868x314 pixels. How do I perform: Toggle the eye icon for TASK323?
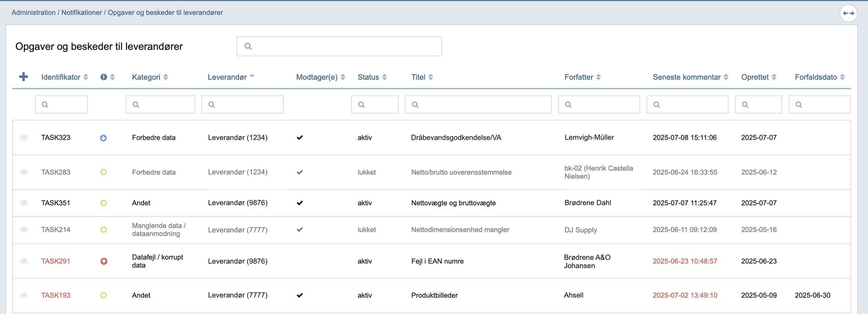click(x=24, y=138)
